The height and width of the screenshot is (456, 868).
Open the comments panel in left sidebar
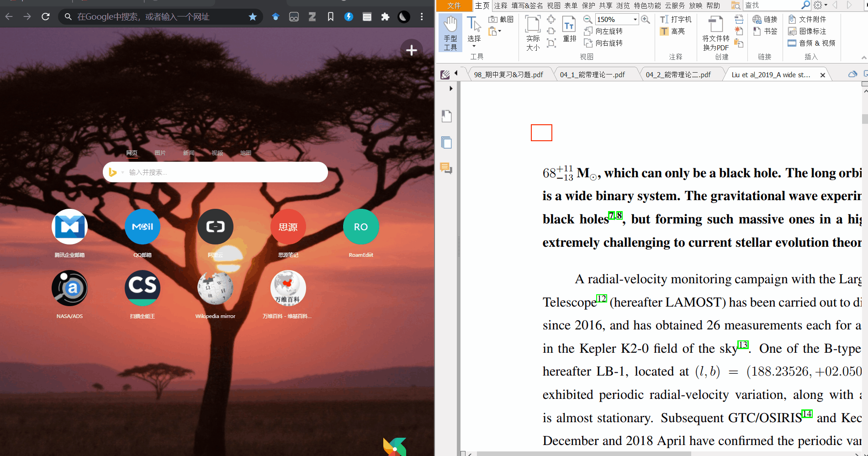pyautogui.click(x=446, y=169)
